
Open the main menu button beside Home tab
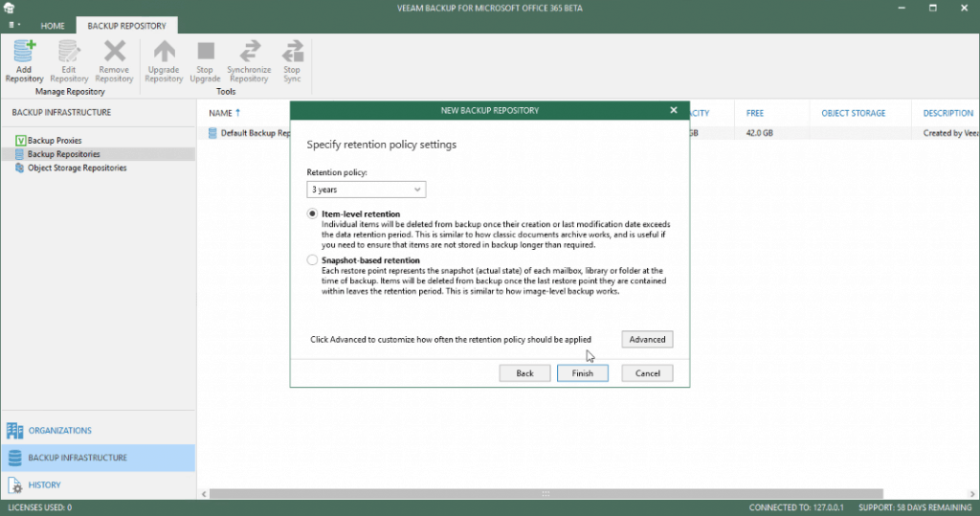[x=14, y=25]
